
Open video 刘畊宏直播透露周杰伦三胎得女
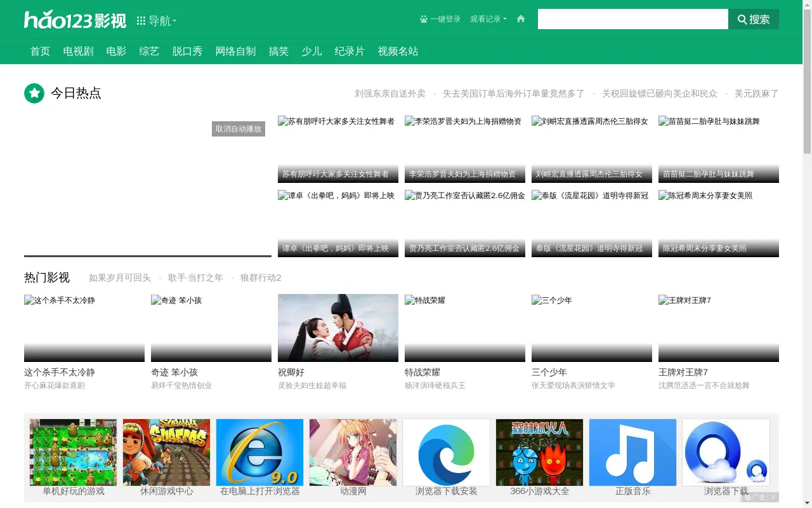(592, 149)
